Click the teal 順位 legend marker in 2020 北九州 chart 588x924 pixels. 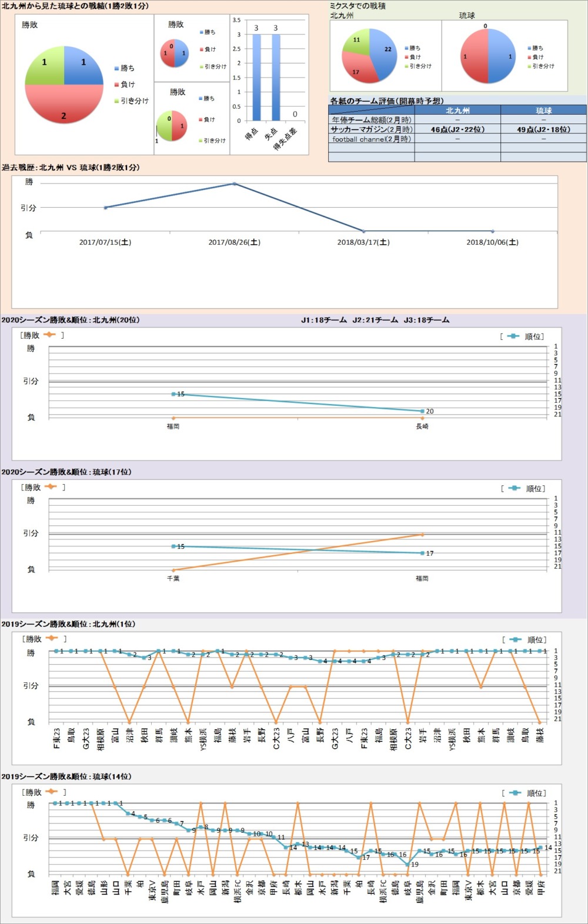click(x=513, y=336)
